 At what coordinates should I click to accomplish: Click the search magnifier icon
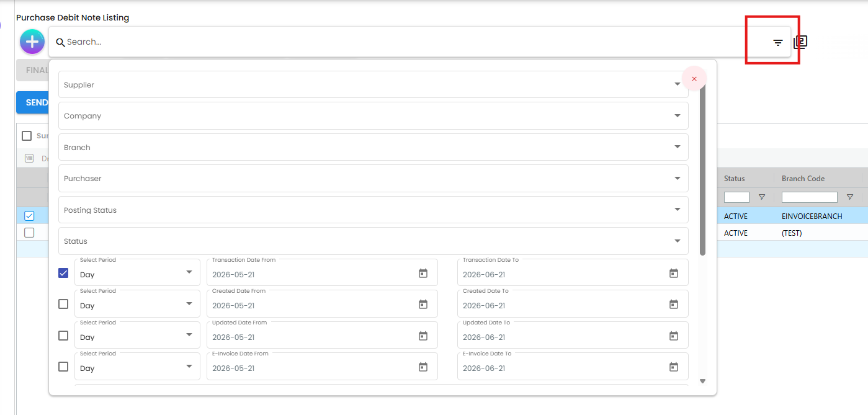coord(60,42)
